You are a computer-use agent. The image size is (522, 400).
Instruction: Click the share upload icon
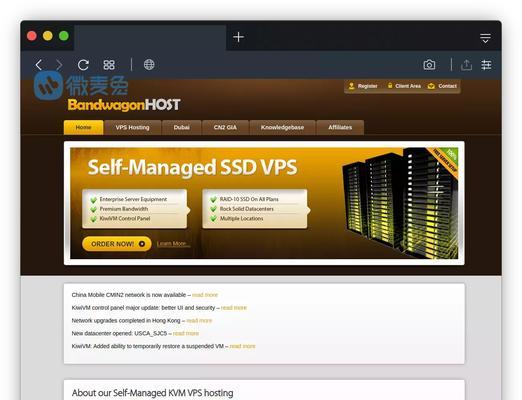pyautogui.click(x=466, y=65)
